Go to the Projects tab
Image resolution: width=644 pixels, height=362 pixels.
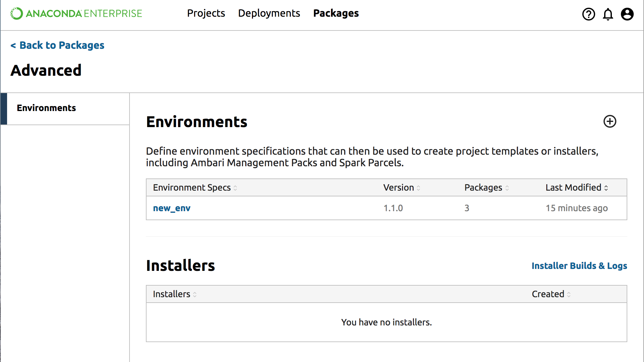206,13
